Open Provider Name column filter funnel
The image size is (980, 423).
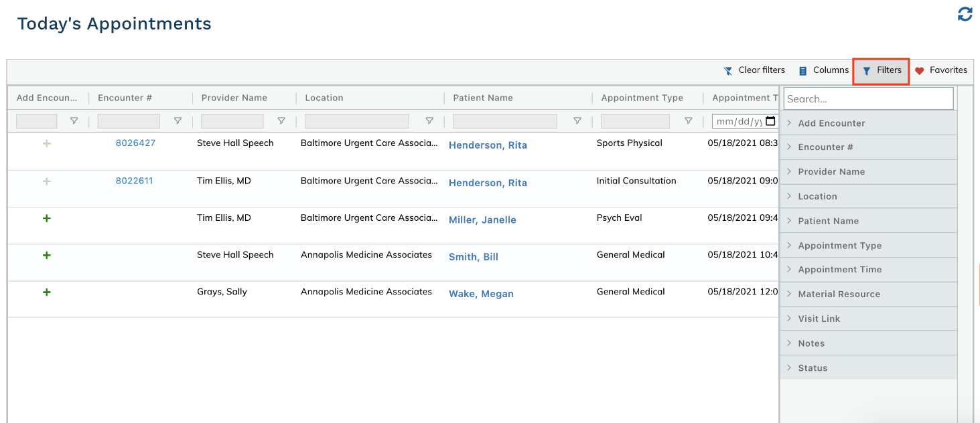281,121
